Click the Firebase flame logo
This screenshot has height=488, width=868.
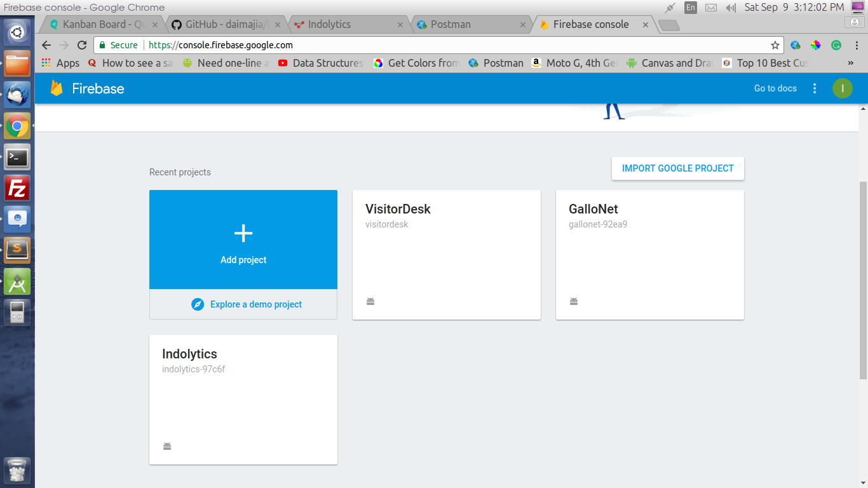[x=57, y=88]
